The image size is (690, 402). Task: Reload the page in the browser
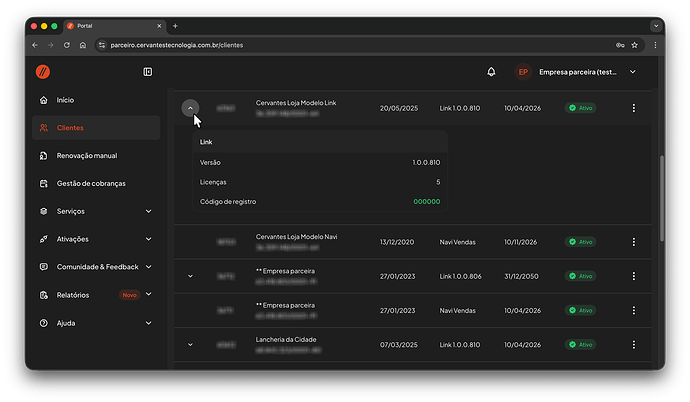pos(67,45)
